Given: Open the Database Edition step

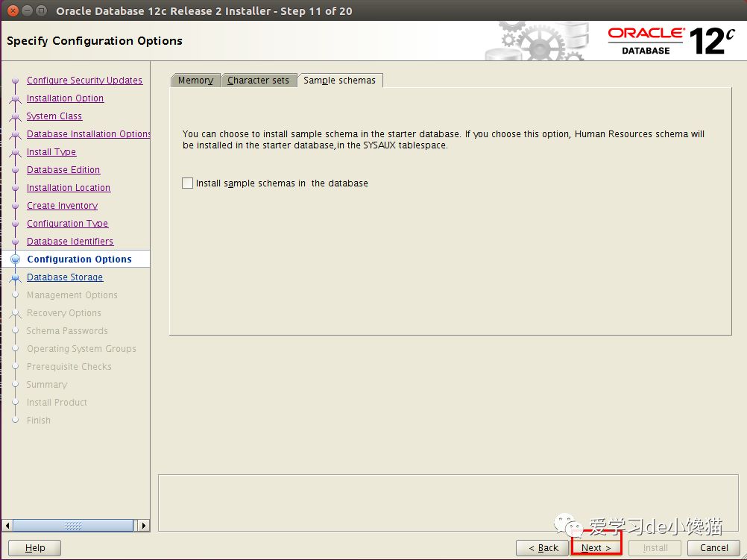Looking at the screenshot, I should point(63,170).
